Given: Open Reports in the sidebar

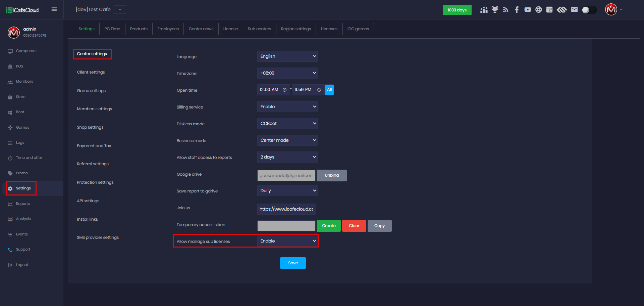Looking at the screenshot, I should tap(23, 204).
